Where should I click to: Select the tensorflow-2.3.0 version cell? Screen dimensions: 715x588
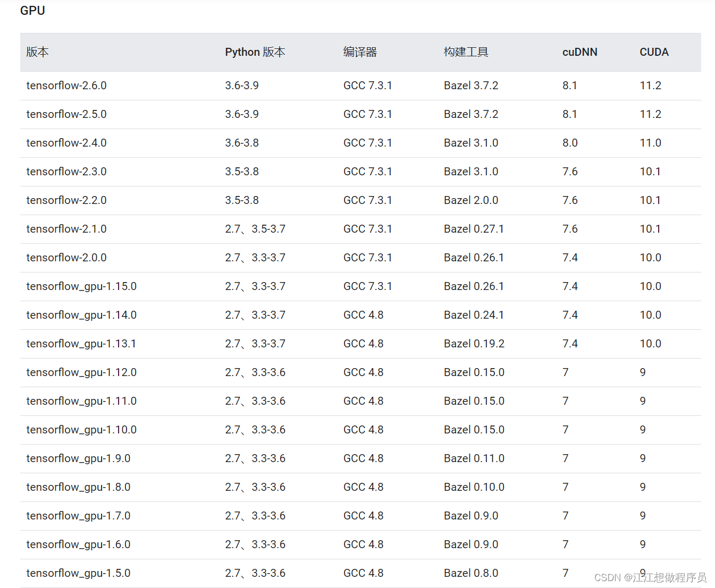point(66,172)
